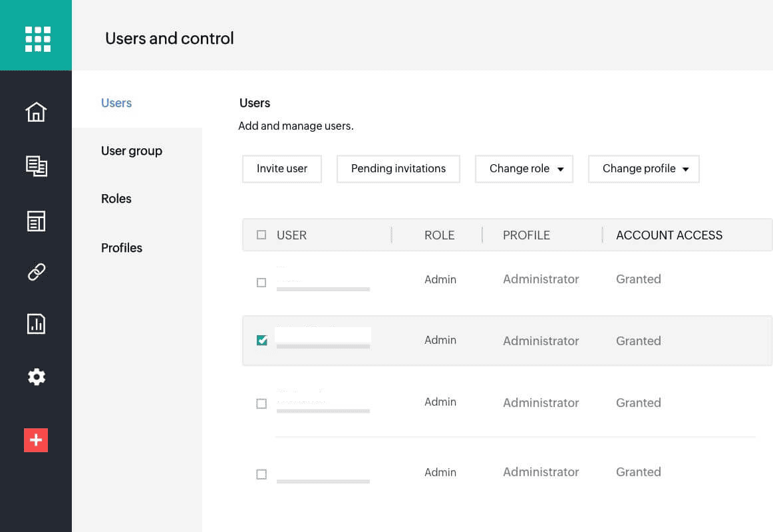This screenshot has height=532, width=773.
Task: Tick the select-all checkbox in USER header
Action: coord(261,235)
